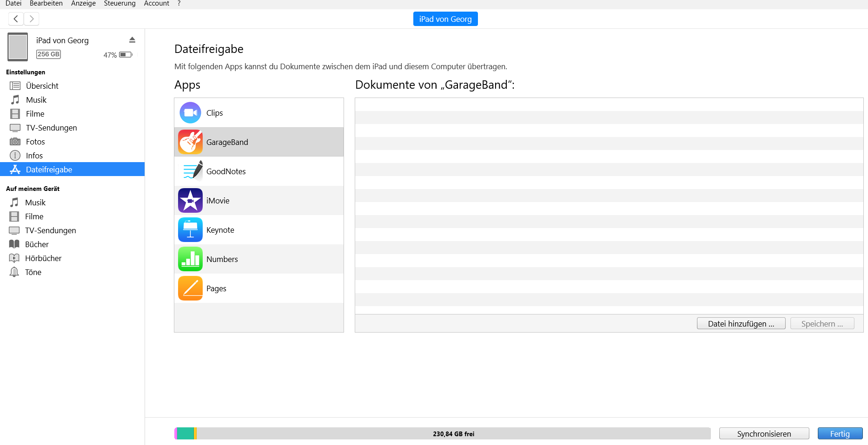Select the GarageBand guitar icon

point(190,142)
